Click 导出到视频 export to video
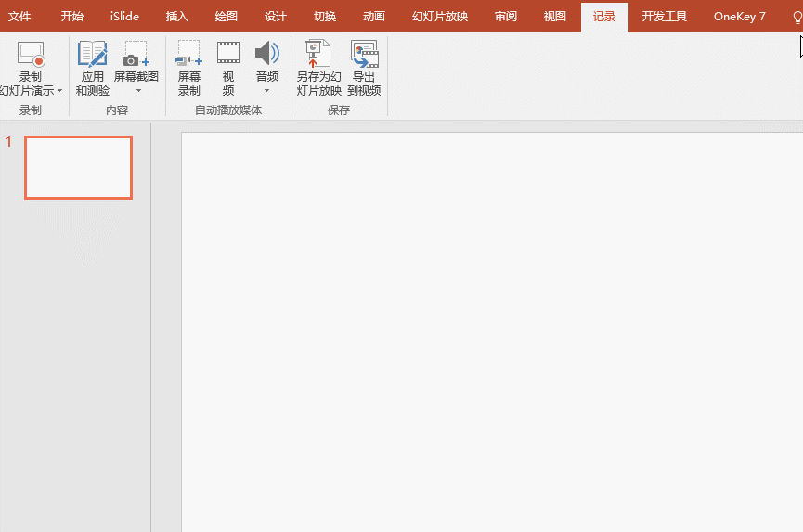 click(364, 69)
